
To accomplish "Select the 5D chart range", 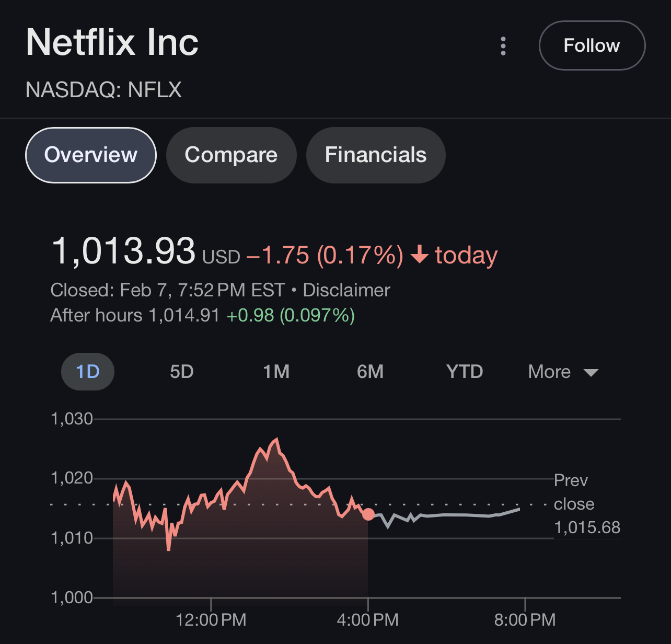I will point(182,372).
